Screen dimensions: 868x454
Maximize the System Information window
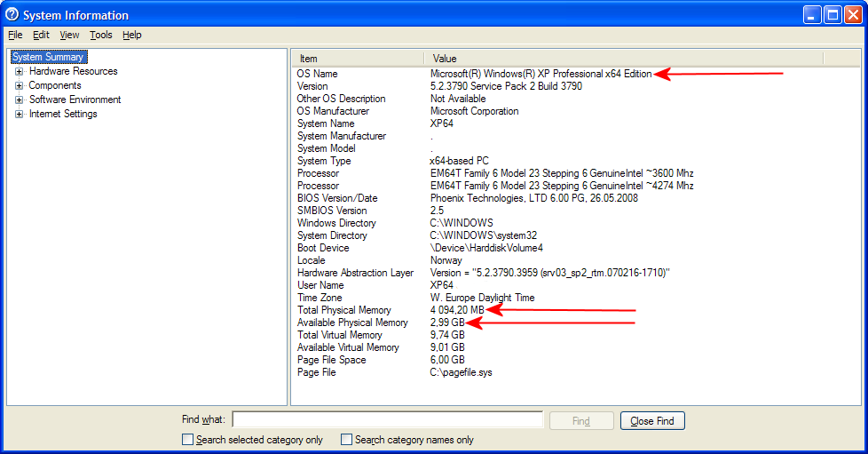pos(832,15)
